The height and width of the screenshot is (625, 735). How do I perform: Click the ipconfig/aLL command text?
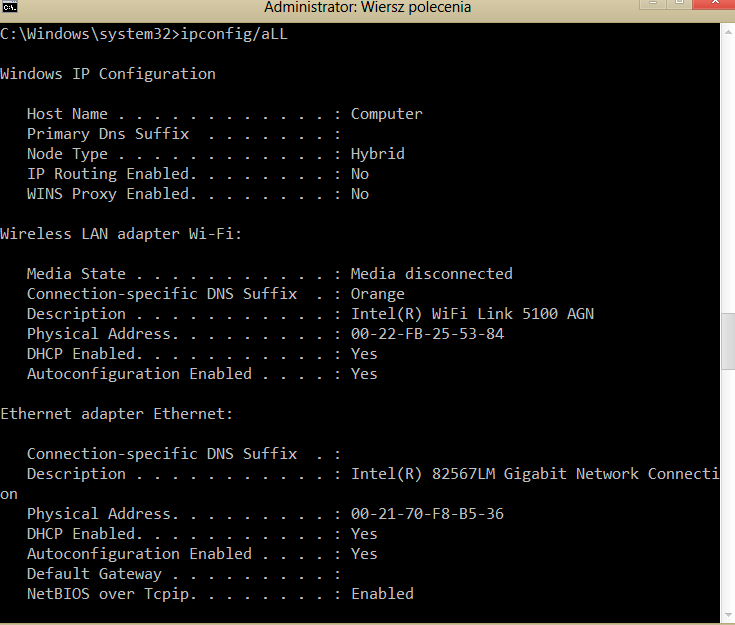pyautogui.click(x=234, y=35)
